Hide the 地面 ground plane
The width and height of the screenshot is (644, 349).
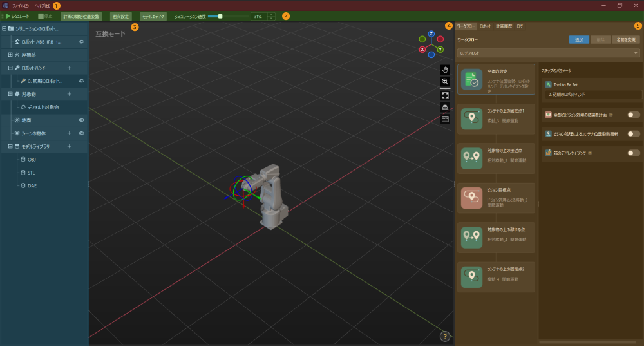point(81,120)
